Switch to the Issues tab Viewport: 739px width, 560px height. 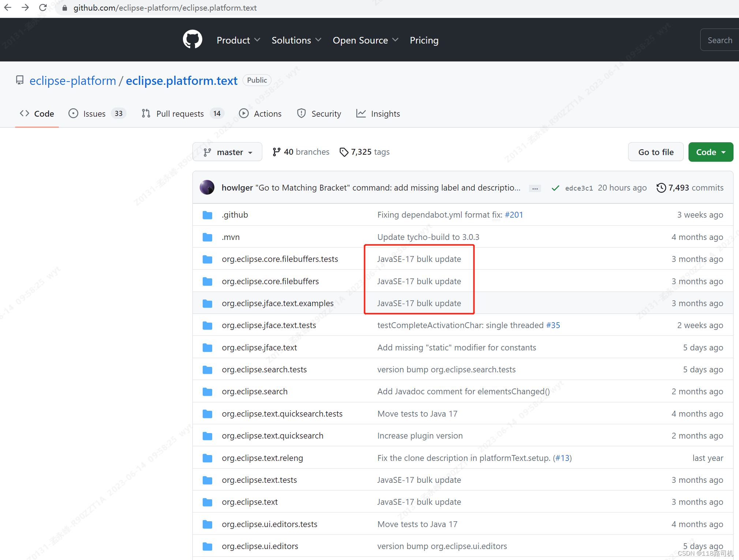(97, 114)
